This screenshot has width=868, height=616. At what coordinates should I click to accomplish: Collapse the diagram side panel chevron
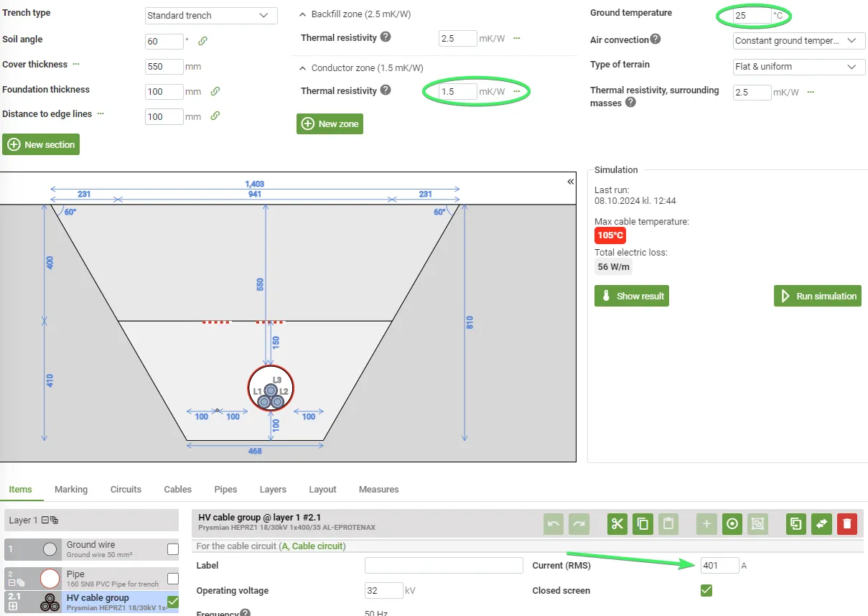tap(571, 182)
